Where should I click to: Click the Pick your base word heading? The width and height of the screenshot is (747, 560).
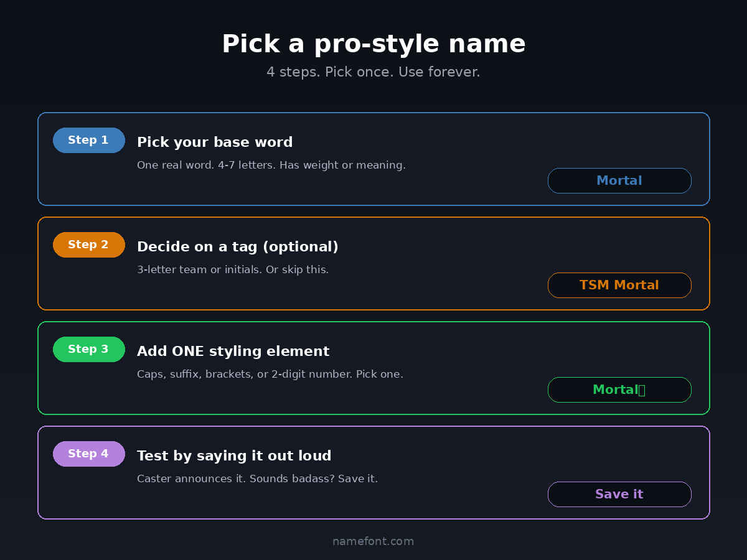point(215,142)
